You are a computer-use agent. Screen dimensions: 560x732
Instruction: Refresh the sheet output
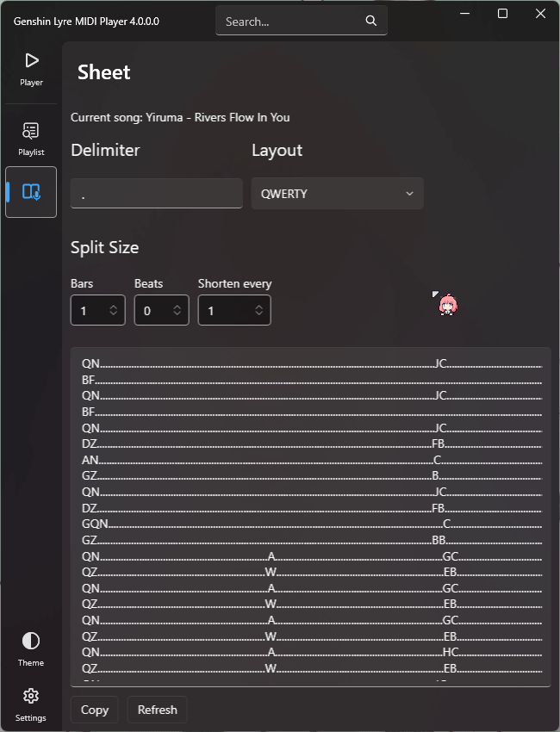(x=157, y=709)
